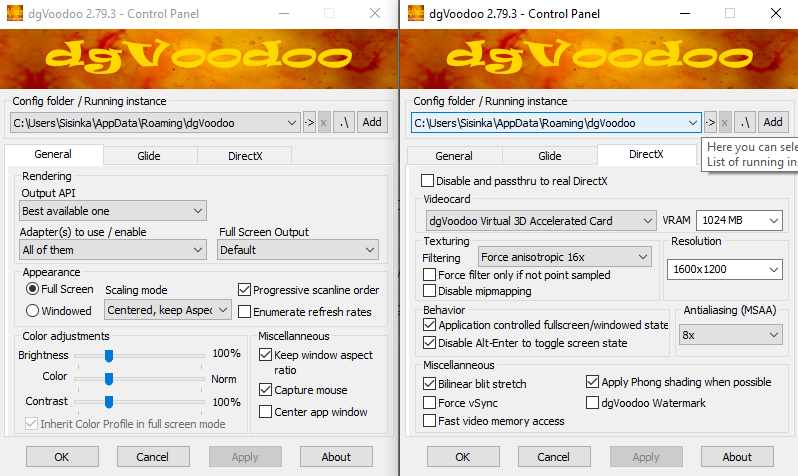Toggle the dgVoodoo Watermark checkbox
This screenshot has height=476, width=798.
[593, 403]
